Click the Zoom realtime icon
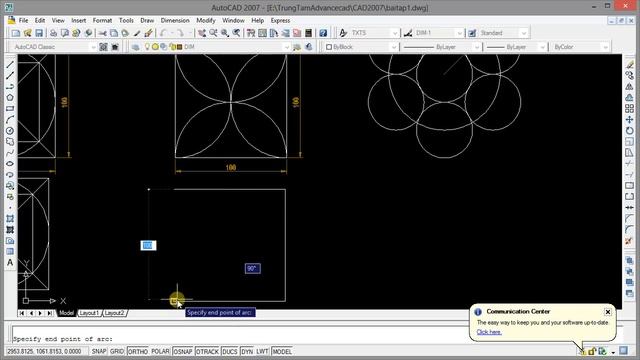 click(x=213, y=33)
